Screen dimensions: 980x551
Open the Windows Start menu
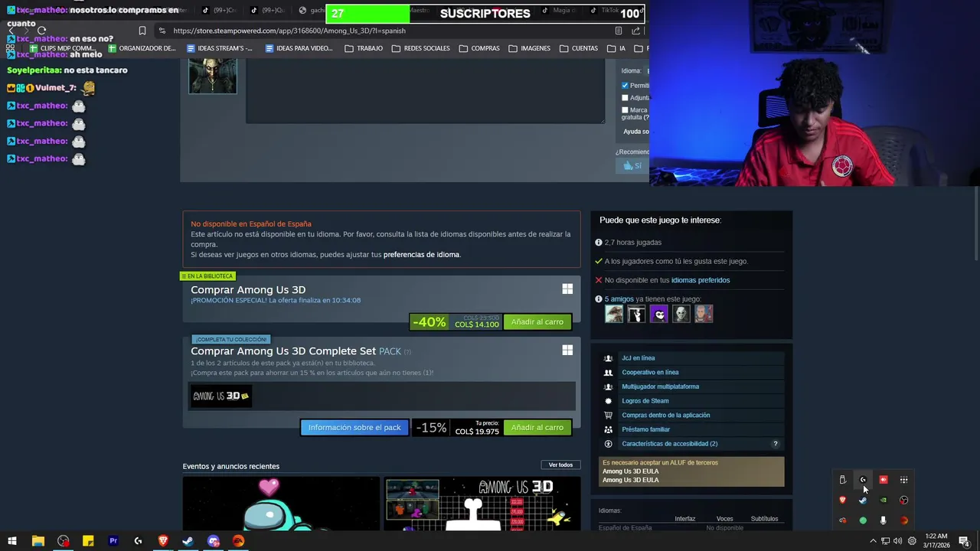12,541
